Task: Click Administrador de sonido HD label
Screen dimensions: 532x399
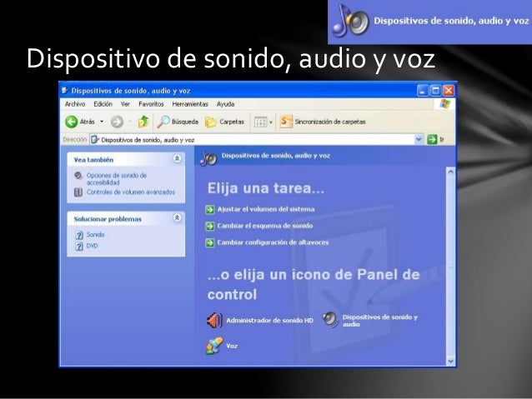Action: (269, 321)
